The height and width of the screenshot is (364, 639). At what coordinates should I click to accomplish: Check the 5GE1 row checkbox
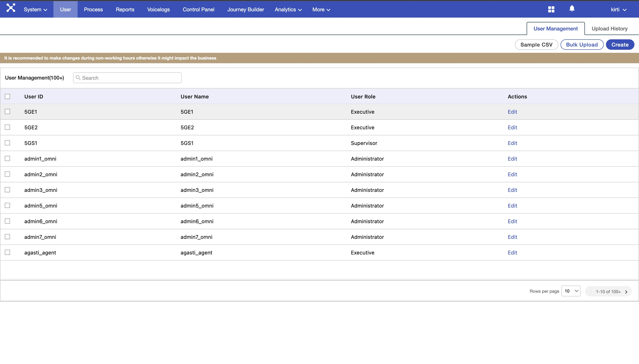click(8, 111)
